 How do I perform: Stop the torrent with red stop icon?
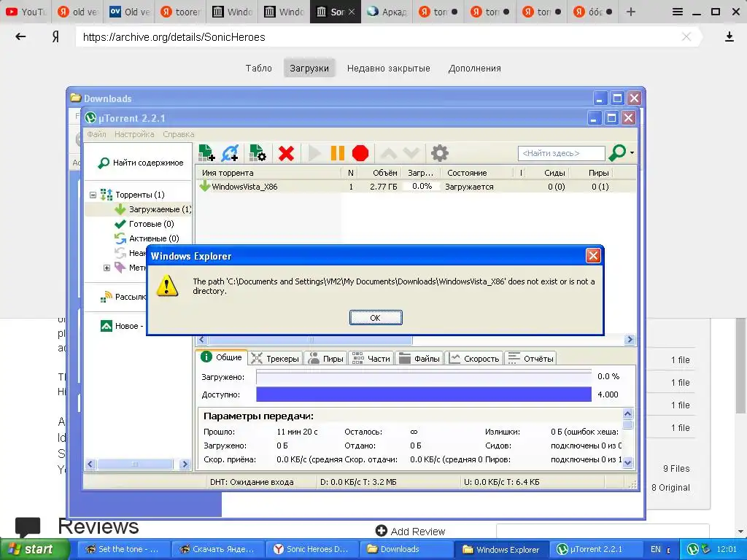pos(360,153)
